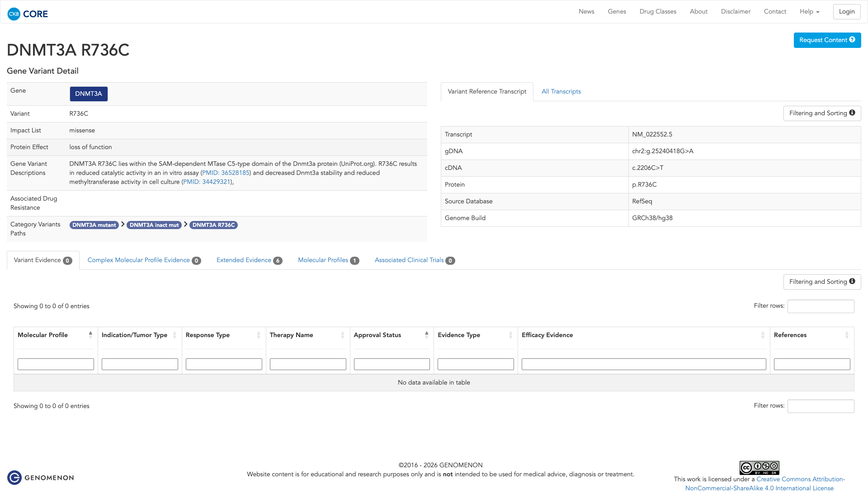Click the CKB CORE logo icon

click(x=14, y=14)
